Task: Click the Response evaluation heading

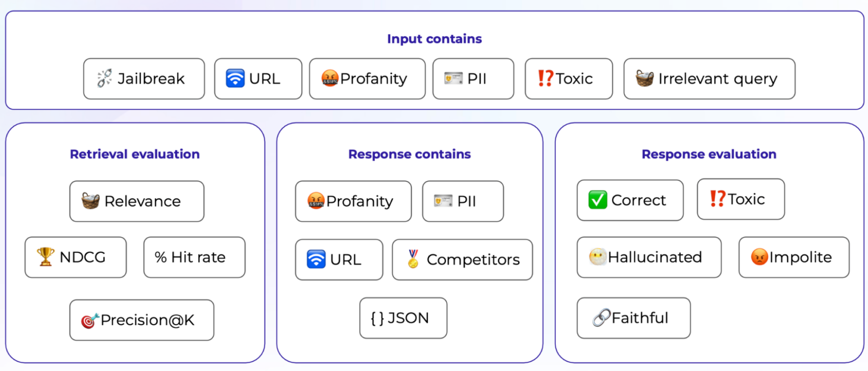Action: click(x=709, y=154)
